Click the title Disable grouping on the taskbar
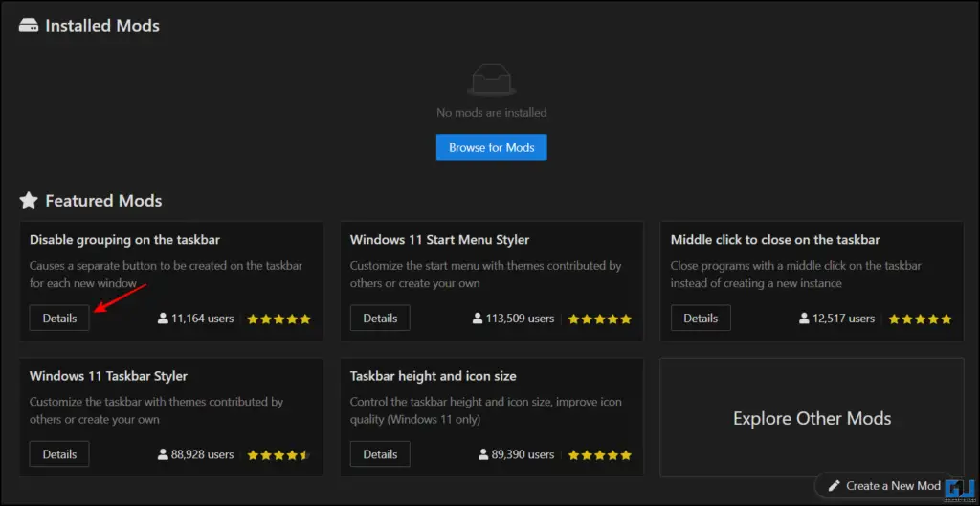980x506 pixels. pyautogui.click(x=125, y=240)
